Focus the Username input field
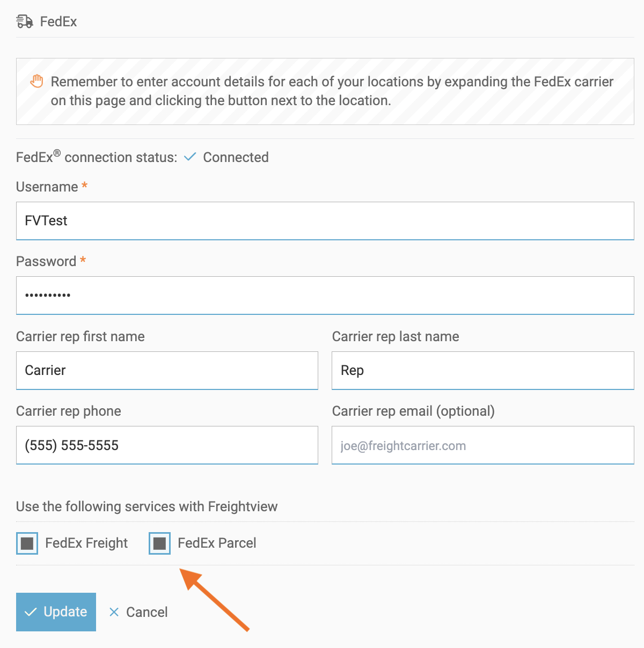 [x=325, y=221]
